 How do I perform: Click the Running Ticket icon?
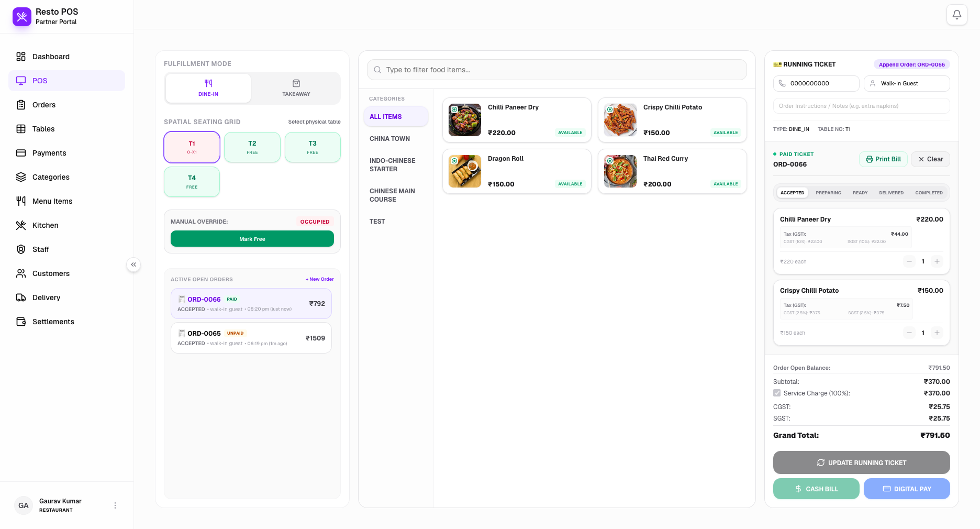[777, 64]
